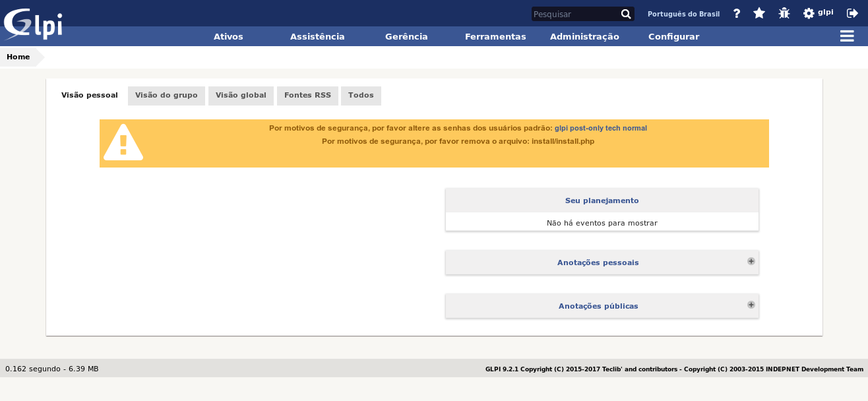The height and width of the screenshot is (401, 868).
Task: Click the glpi username link in header
Action: (826, 13)
